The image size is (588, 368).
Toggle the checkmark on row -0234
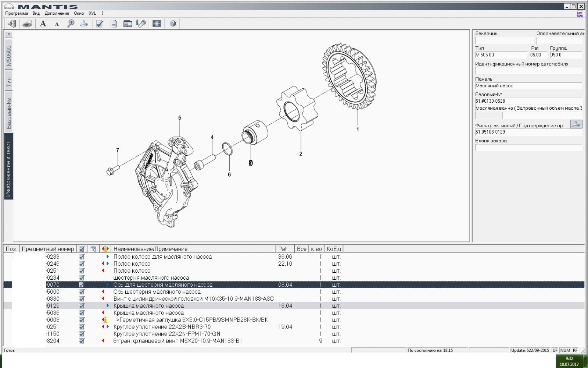pos(82,278)
